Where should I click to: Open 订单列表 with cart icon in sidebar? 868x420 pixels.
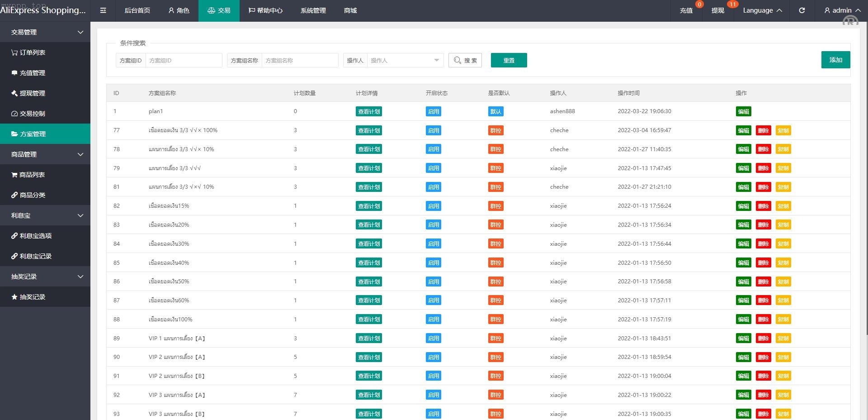32,52
